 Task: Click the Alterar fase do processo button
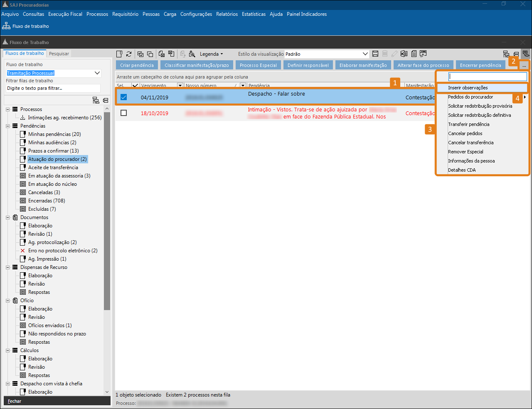[423, 65]
